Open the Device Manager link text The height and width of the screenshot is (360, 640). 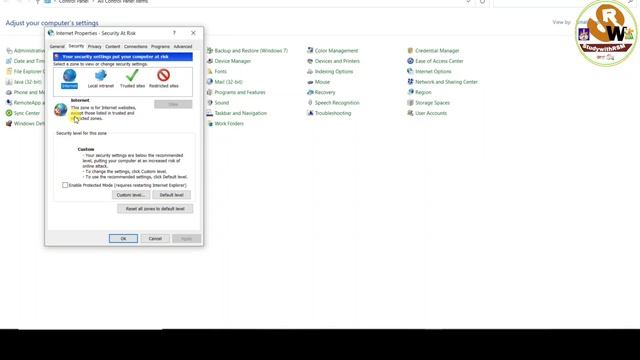[x=233, y=61]
